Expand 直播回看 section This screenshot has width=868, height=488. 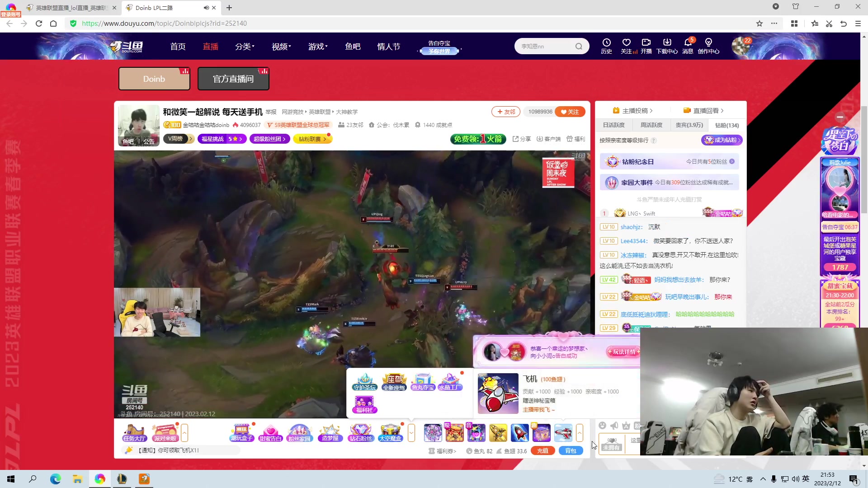[703, 111]
